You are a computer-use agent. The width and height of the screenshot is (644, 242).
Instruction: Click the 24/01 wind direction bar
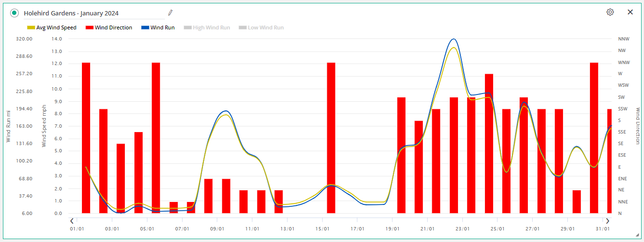(x=489, y=144)
